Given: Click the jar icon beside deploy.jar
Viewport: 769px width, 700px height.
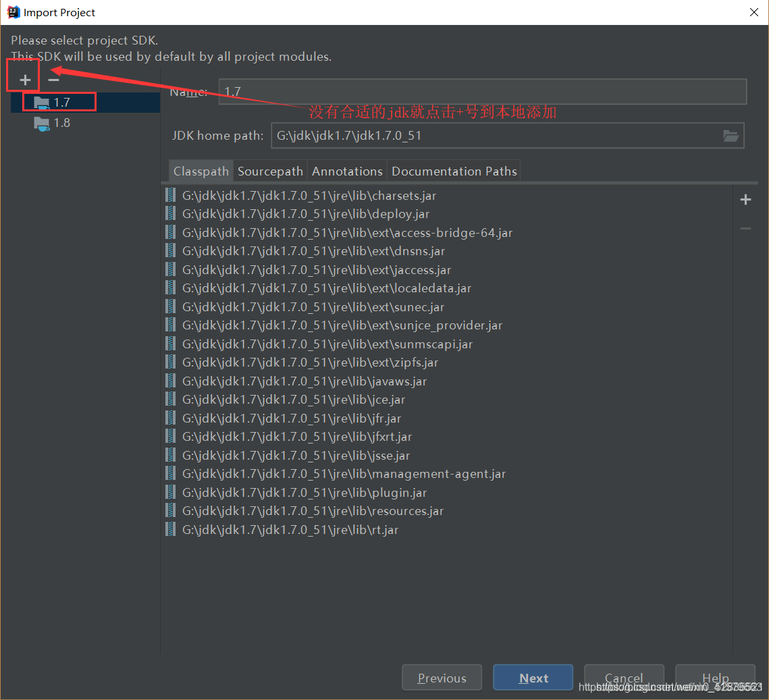Looking at the screenshot, I should tap(170, 214).
